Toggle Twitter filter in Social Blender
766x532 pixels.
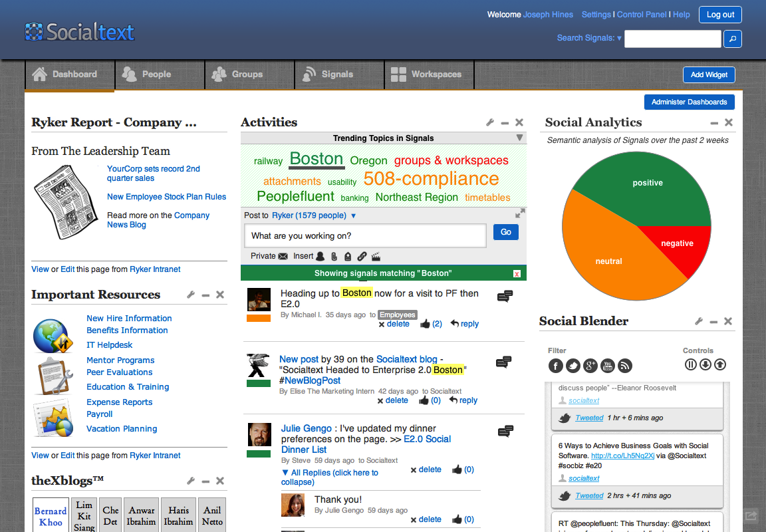click(573, 365)
